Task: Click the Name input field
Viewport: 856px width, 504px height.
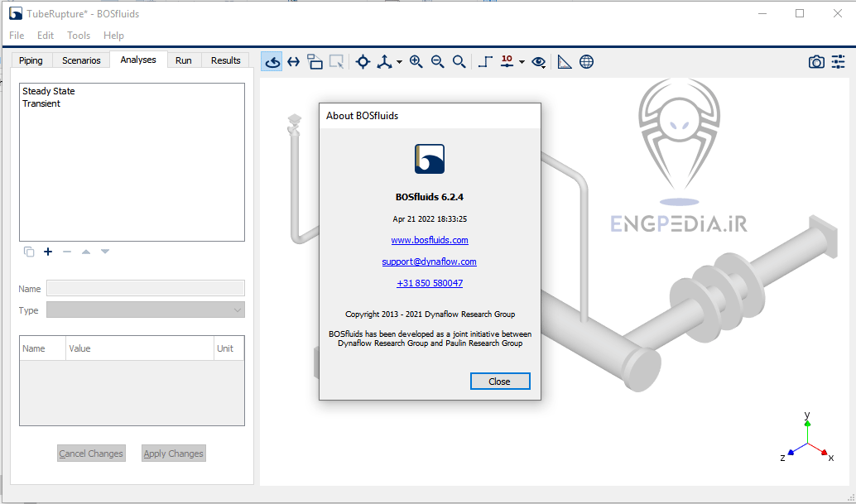Action: [x=145, y=289]
